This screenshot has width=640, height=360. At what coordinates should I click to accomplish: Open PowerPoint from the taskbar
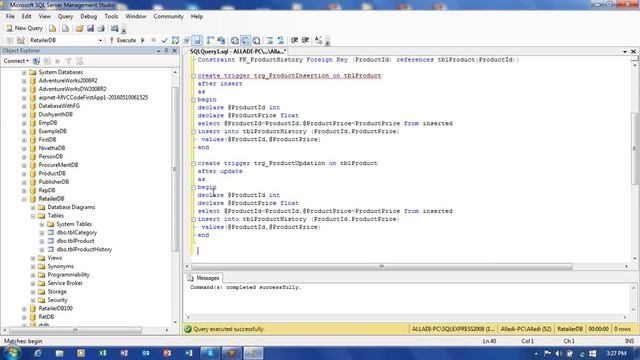click(167, 353)
